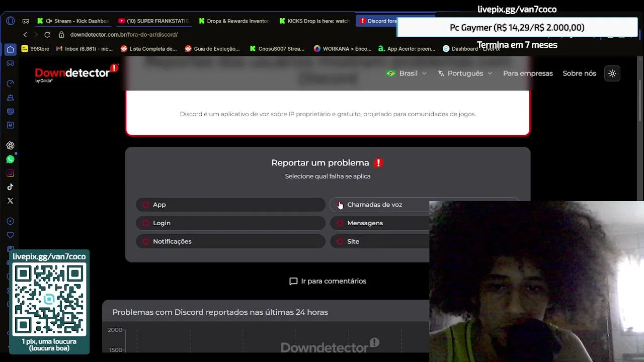Screen dimensions: 644x362
Task: Go back with the back arrow
Action: (25, 35)
